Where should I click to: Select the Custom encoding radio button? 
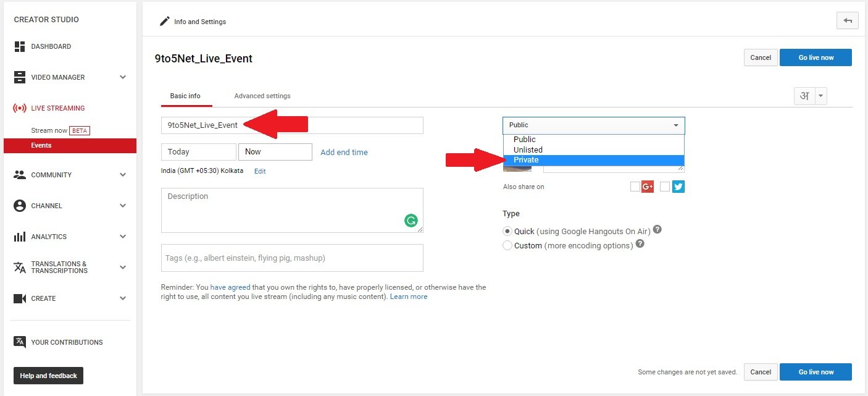pyautogui.click(x=507, y=245)
